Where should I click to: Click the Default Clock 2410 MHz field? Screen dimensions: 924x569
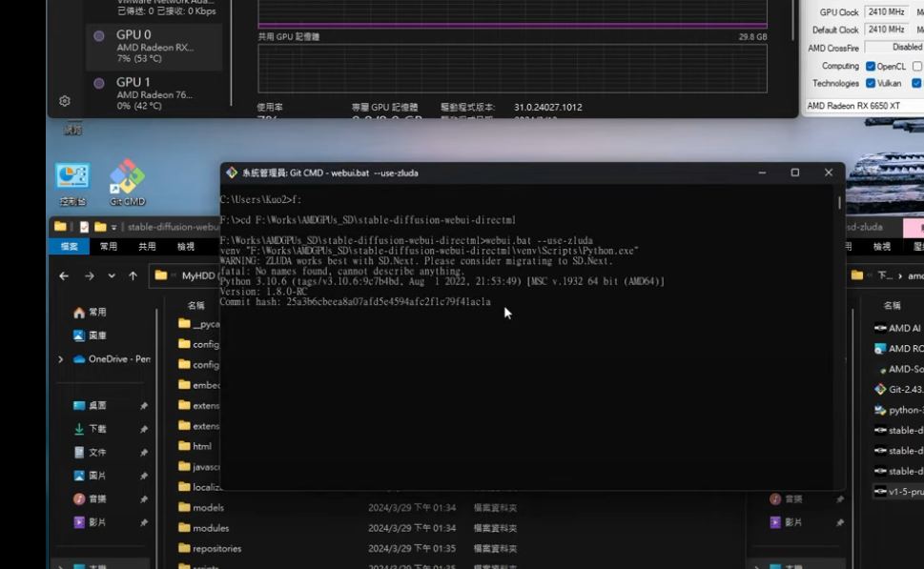pyautogui.click(x=886, y=30)
